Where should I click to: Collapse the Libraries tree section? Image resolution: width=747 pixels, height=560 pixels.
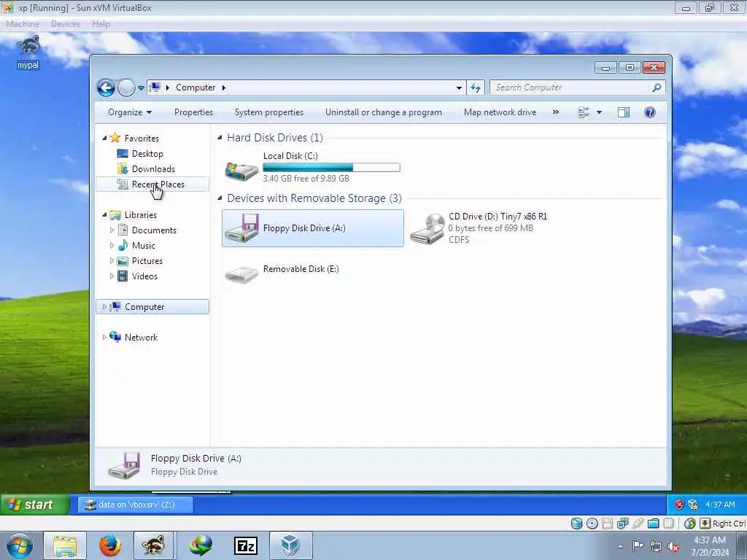tap(104, 215)
